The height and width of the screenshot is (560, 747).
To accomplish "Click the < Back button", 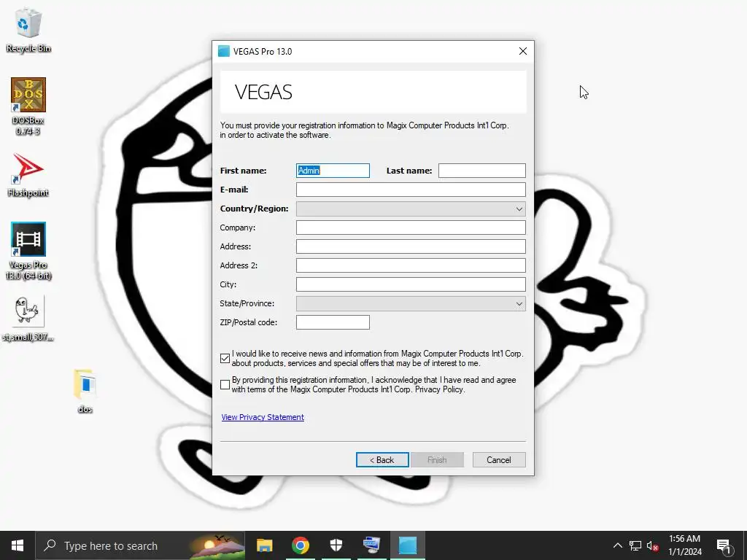I will click(382, 459).
